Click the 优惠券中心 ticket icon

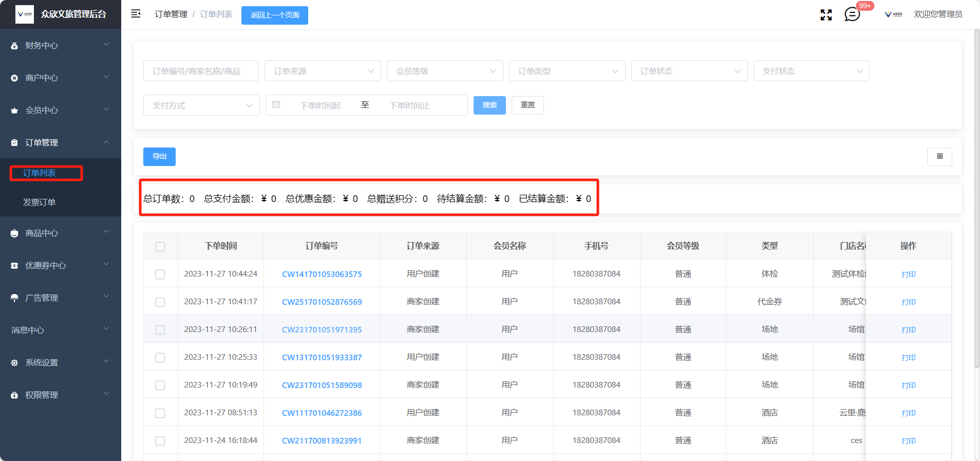(14, 266)
